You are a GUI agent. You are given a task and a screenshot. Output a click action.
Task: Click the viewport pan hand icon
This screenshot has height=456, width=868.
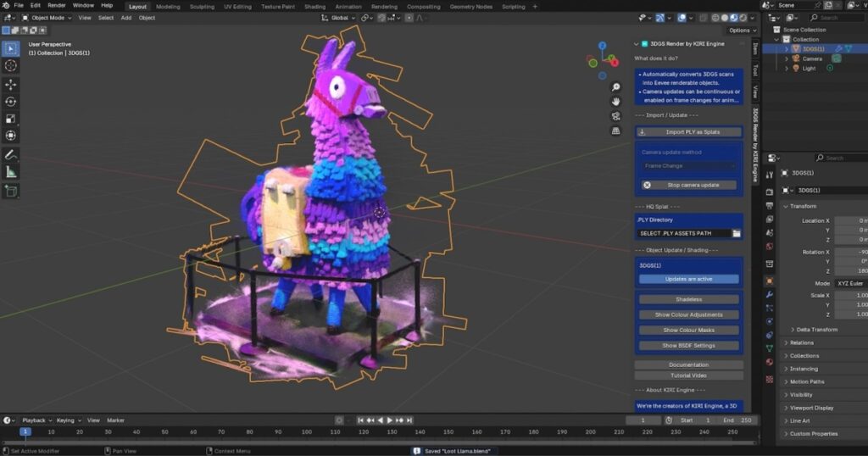click(x=615, y=102)
